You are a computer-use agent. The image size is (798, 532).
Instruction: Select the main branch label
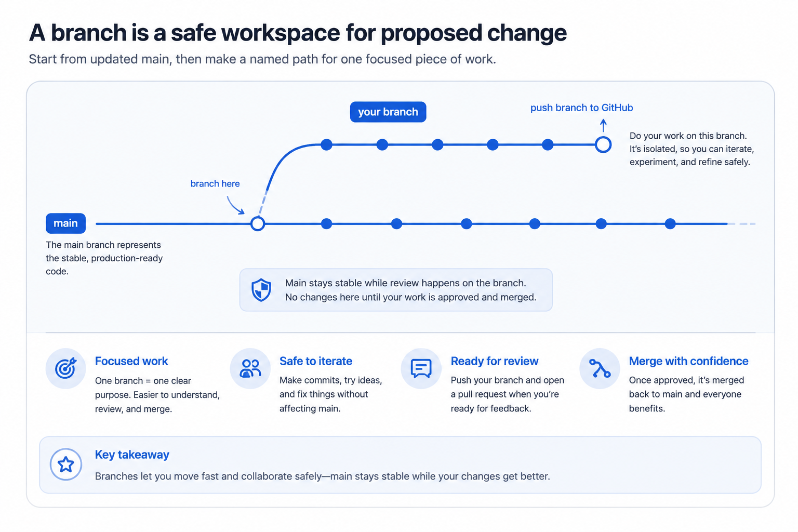coord(65,223)
